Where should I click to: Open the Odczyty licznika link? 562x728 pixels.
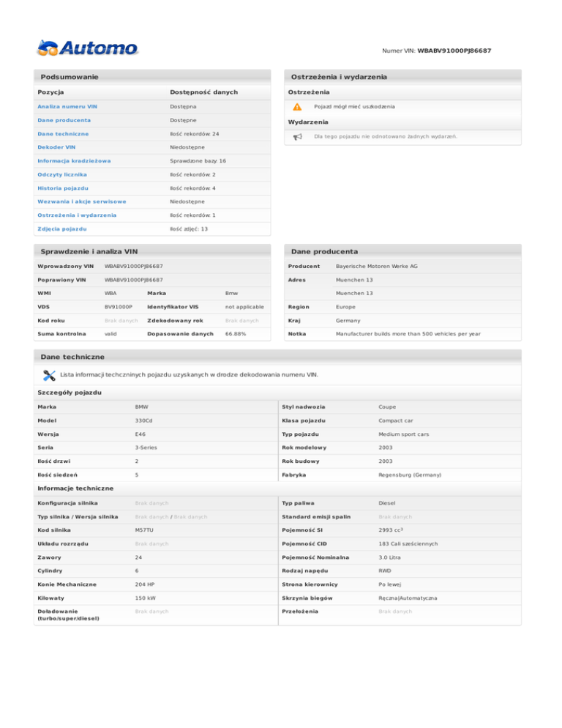(62, 174)
